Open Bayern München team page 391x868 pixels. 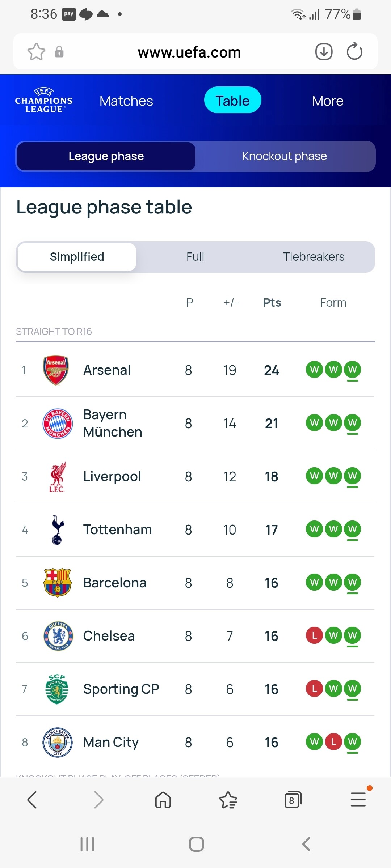coord(113,423)
